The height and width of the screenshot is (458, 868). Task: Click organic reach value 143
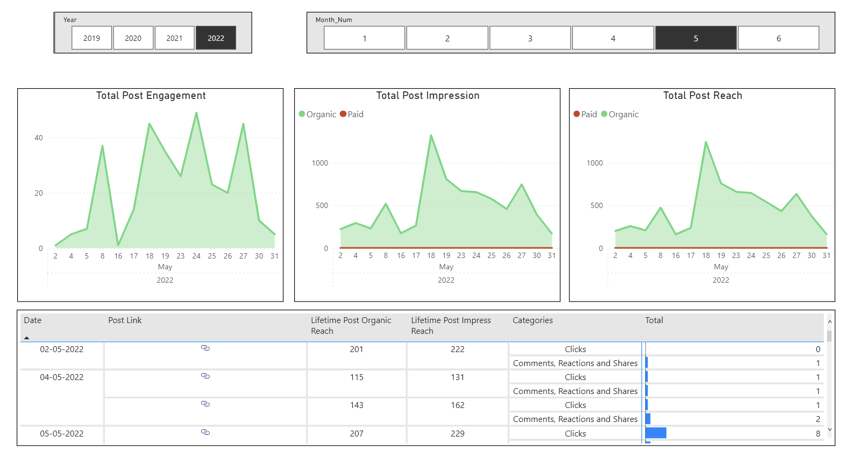coord(357,405)
